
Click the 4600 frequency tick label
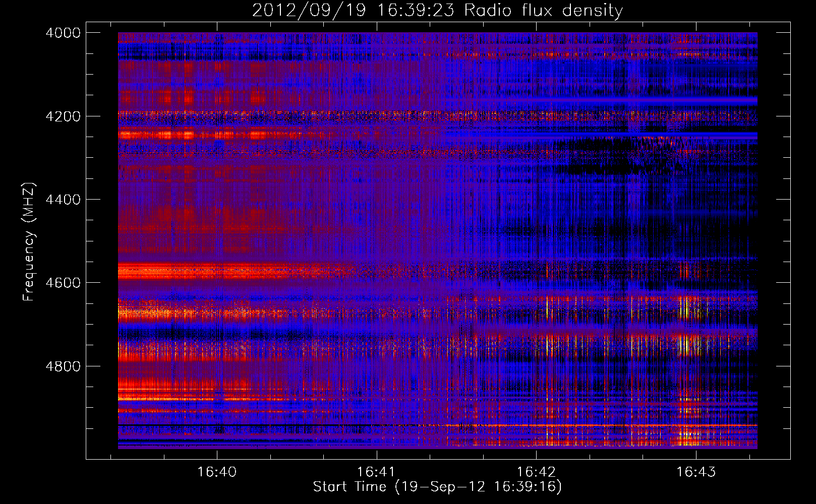(63, 283)
